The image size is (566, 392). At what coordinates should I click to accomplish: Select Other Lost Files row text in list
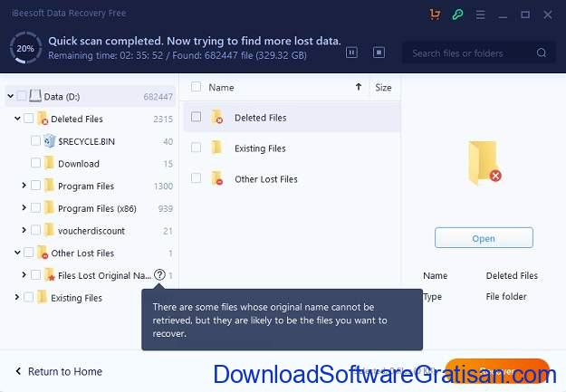click(x=266, y=179)
